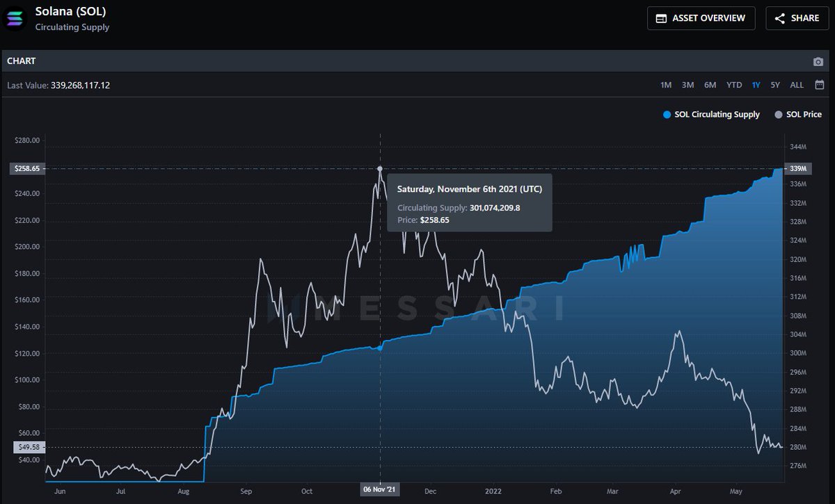Click the Solana (SOL) title
835x504 pixels.
click(x=70, y=11)
